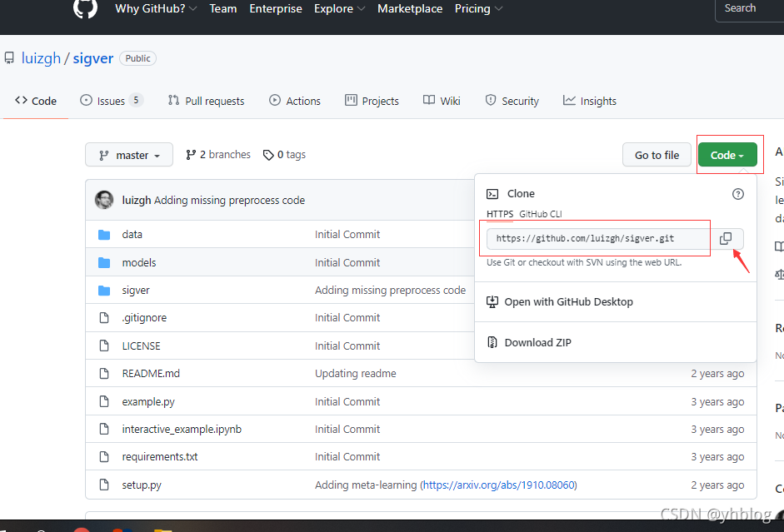
Task: Copy the clone URL with the clipboard icon
Action: [x=726, y=239]
